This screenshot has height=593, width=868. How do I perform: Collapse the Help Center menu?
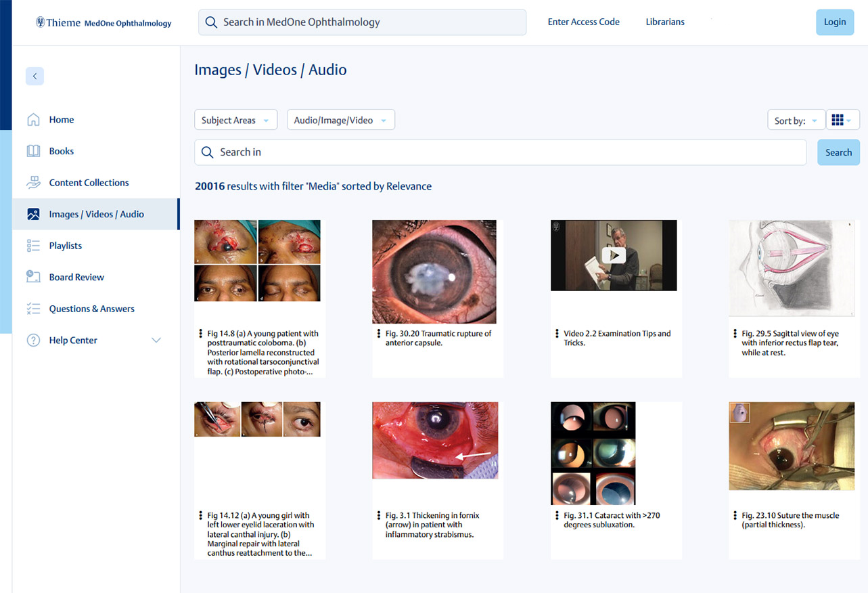pos(156,340)
